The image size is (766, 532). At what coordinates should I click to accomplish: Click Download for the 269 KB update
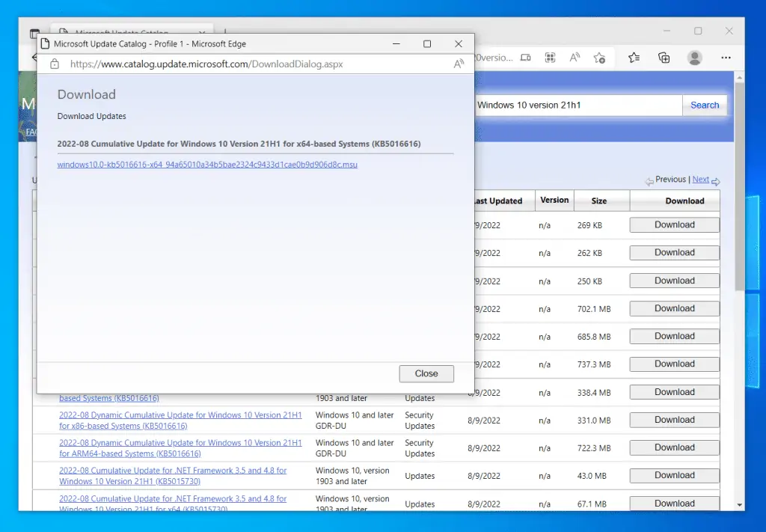point(674,224)
